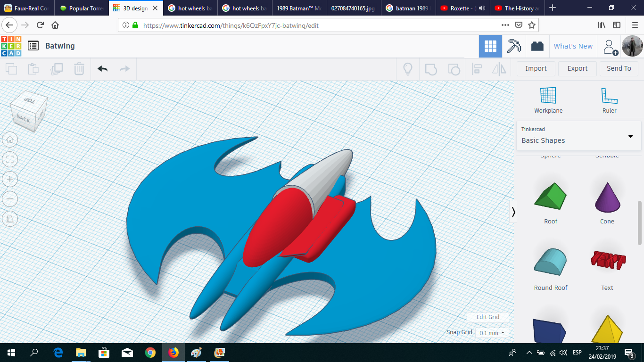Click the Batwing design name
Screen dimensions: 644x362
[x=60, y=46]
